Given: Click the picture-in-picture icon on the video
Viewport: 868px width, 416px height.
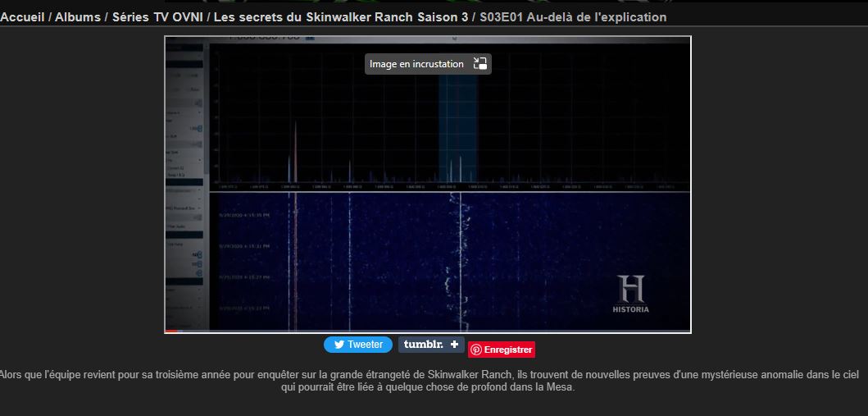Looking at the screenshot, I should pos(480,64).
